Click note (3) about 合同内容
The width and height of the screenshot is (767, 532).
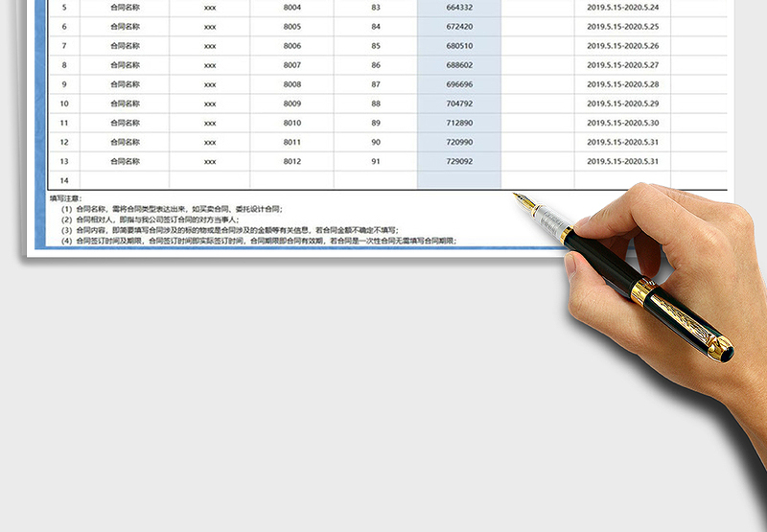click(230, 230)
